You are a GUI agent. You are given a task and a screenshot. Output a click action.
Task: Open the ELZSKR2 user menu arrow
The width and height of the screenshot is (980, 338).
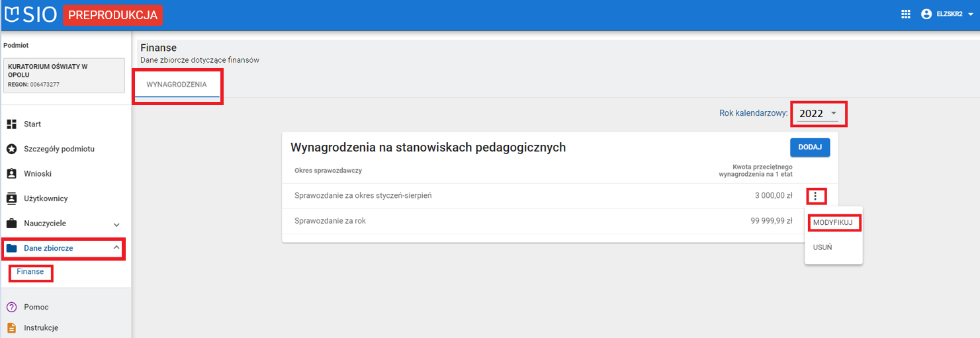(x=971, y=15)
